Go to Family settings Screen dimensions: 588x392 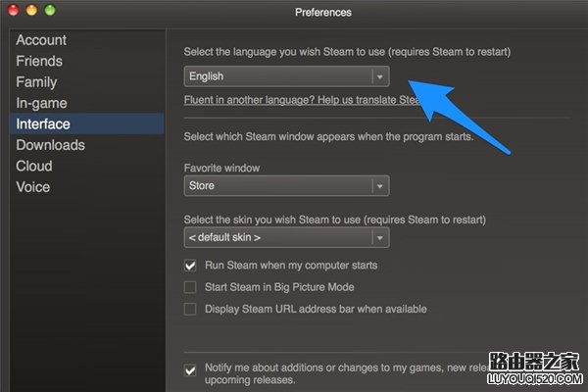tap(36, 82)
